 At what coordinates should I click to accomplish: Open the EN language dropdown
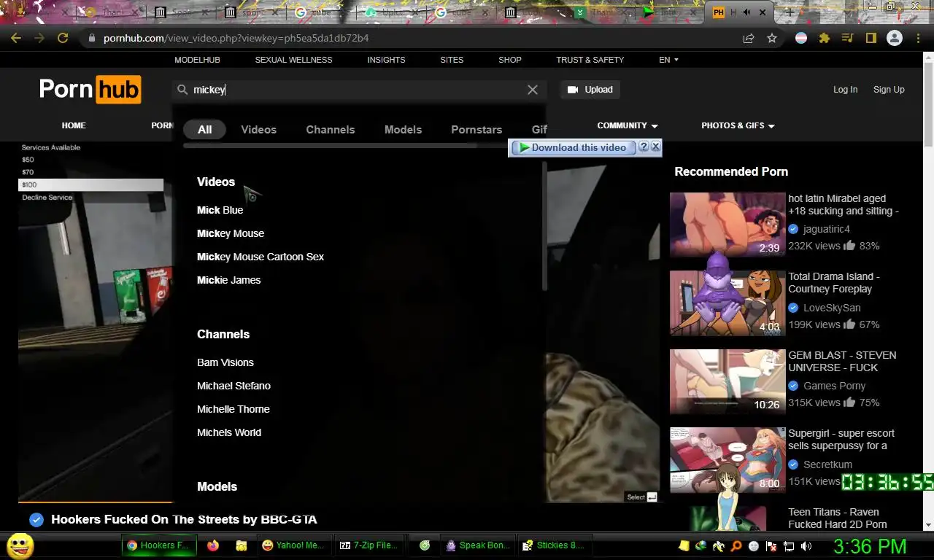(668, 60)
